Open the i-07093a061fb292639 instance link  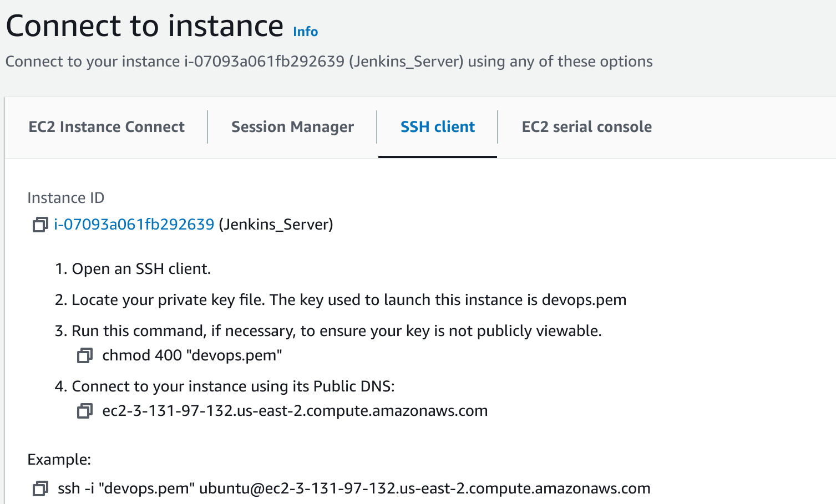point(134,225)
